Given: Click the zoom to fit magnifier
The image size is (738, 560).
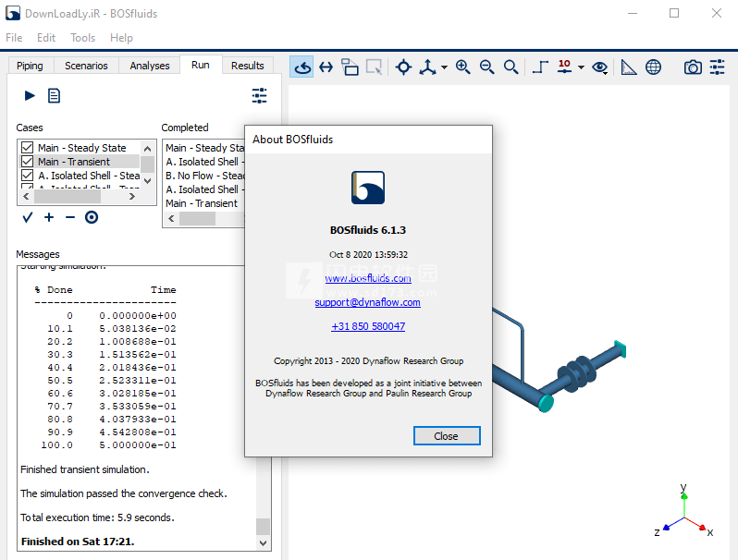Looking at the screenshot, I should tap(510, 67).
